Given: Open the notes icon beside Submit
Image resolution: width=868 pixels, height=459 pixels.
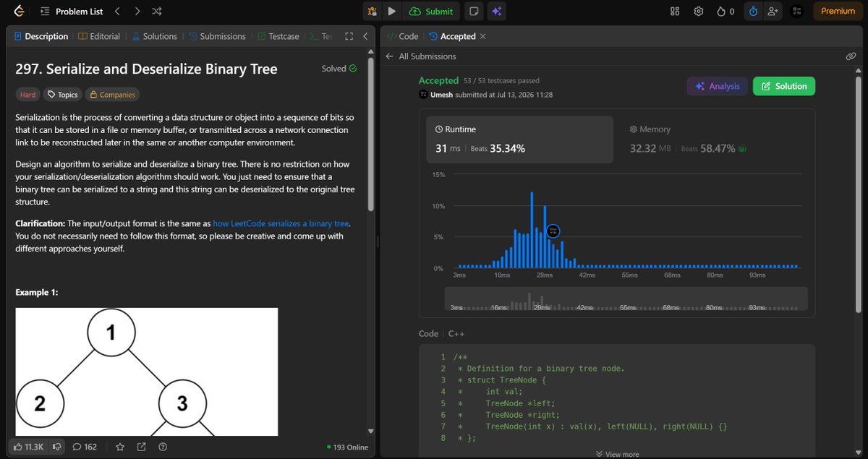Looking at the screenshot, I should [473, 11].
